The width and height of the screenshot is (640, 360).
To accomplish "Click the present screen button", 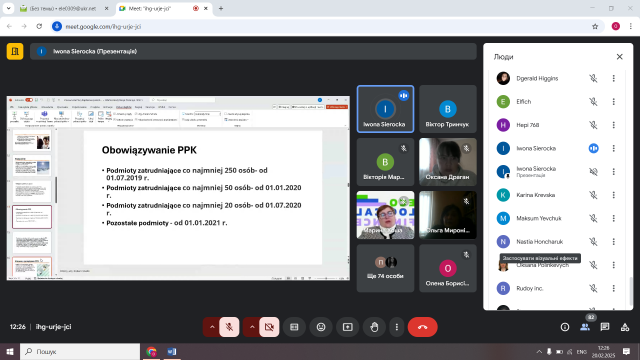I will 348,327.
